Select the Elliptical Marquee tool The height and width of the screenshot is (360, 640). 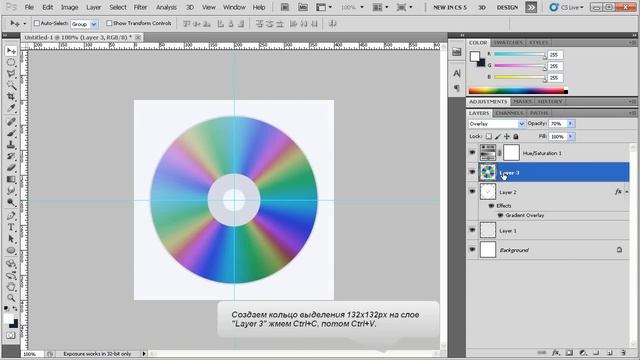click(11, 62)
